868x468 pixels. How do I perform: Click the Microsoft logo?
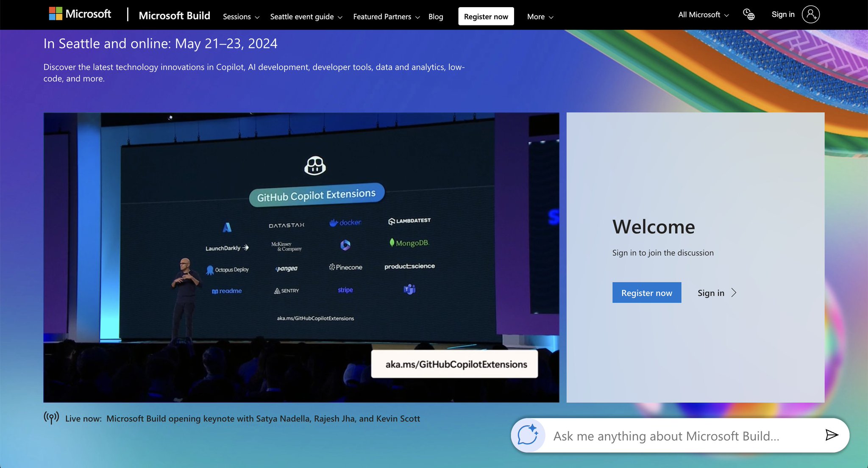(x=80, y=14)
